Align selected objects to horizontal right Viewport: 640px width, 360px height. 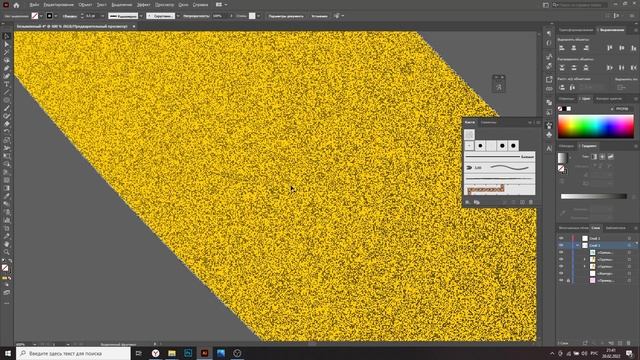point(586,48)
